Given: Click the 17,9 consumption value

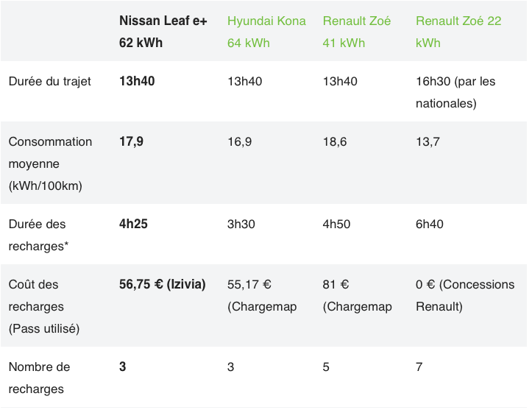Looking at the screenshot, I should tap(131, 141).
